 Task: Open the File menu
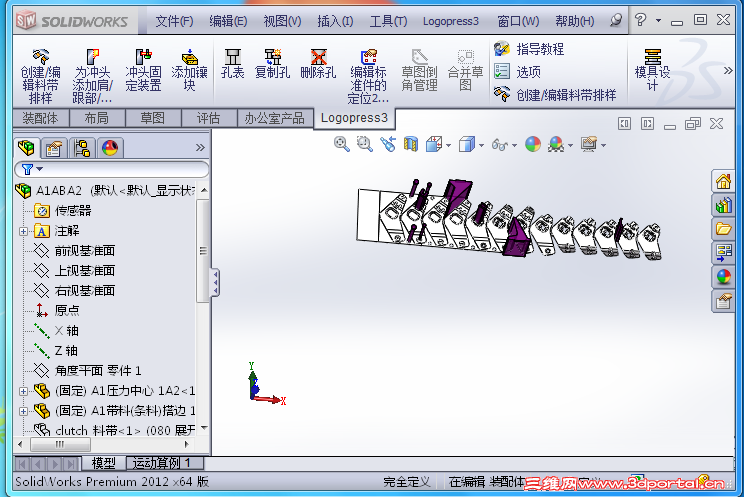(x=174, y=21)
